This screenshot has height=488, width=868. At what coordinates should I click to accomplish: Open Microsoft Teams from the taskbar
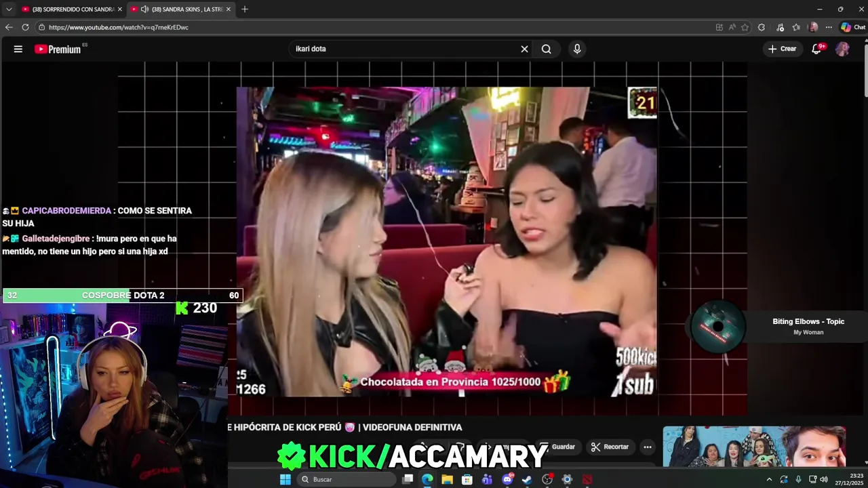click(487, 479)
